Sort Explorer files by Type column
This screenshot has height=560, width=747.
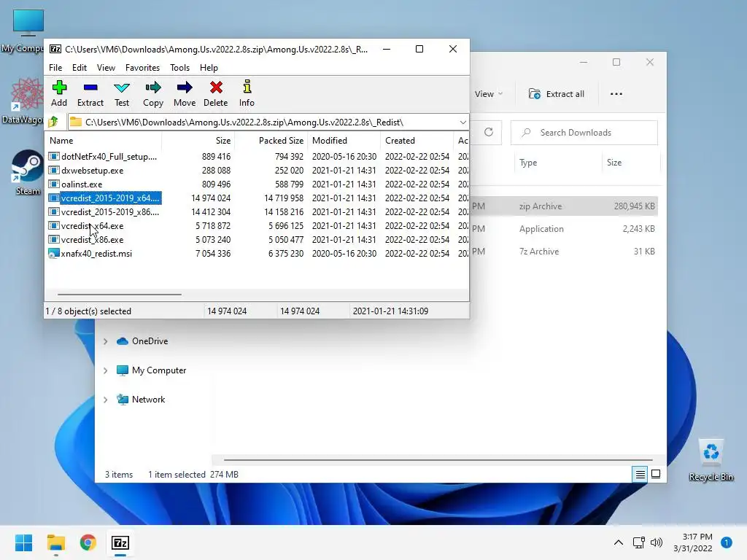click(x=558, y=163)
